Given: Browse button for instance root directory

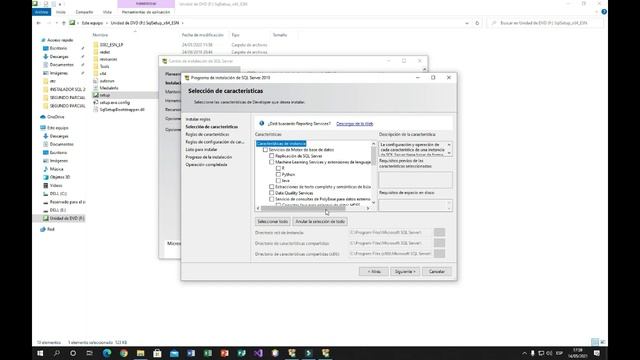Looking at the screenshot, I should click(439, 232).
